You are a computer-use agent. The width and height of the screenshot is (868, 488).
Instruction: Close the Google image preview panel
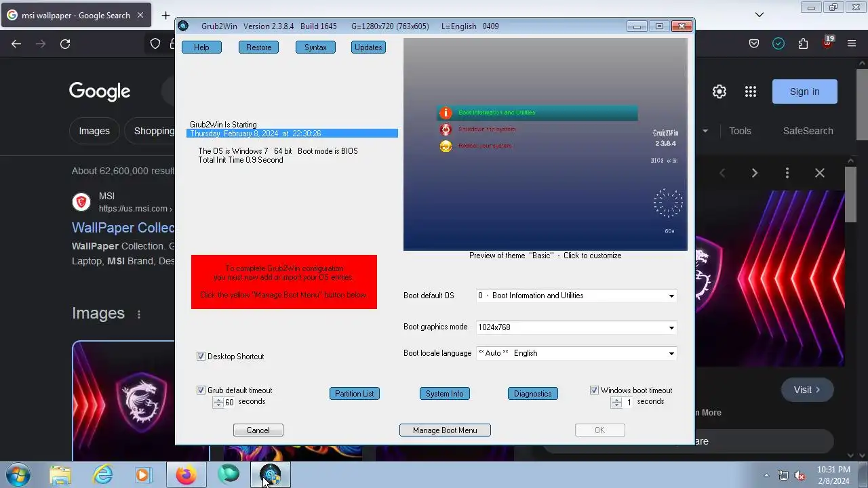(820, 174)
